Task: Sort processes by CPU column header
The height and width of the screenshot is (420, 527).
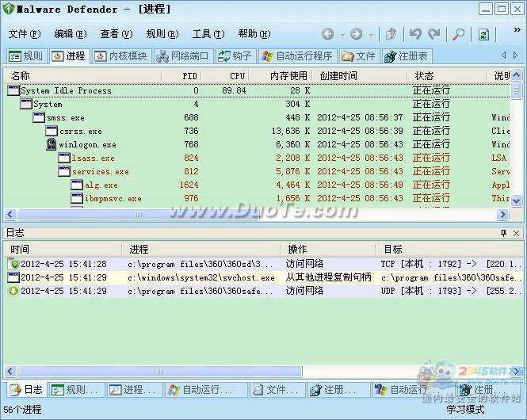Action: click(x=225, y=76)
